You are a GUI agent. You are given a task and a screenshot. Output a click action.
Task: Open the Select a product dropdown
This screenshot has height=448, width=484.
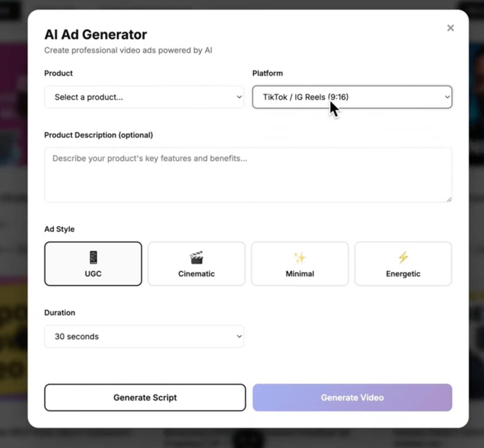point(144,97)
